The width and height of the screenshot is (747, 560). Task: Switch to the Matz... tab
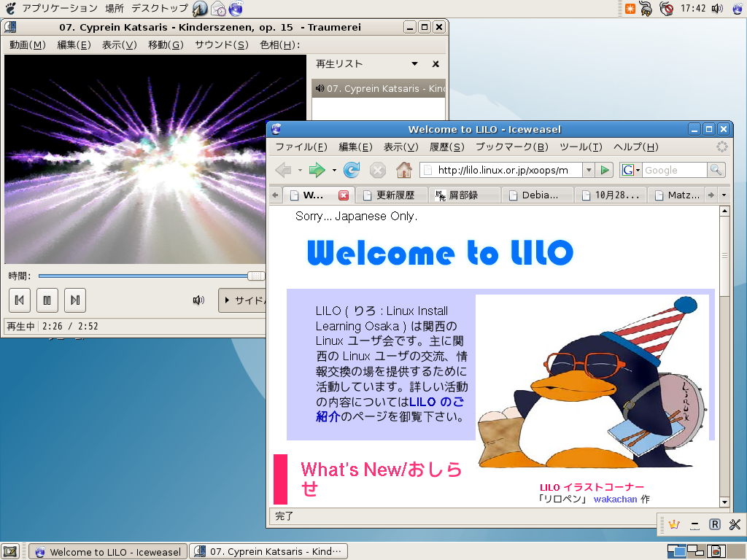[x=677, y=195]
